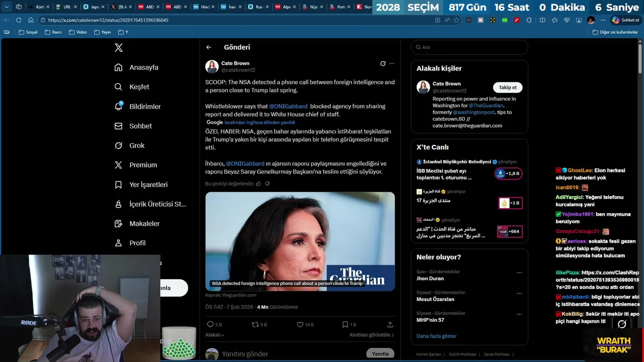Image resolution: width=644 pixels, height=362 pixels.
Task: Switch to the Kürt browser tab
Action: [x=39, y=7]
